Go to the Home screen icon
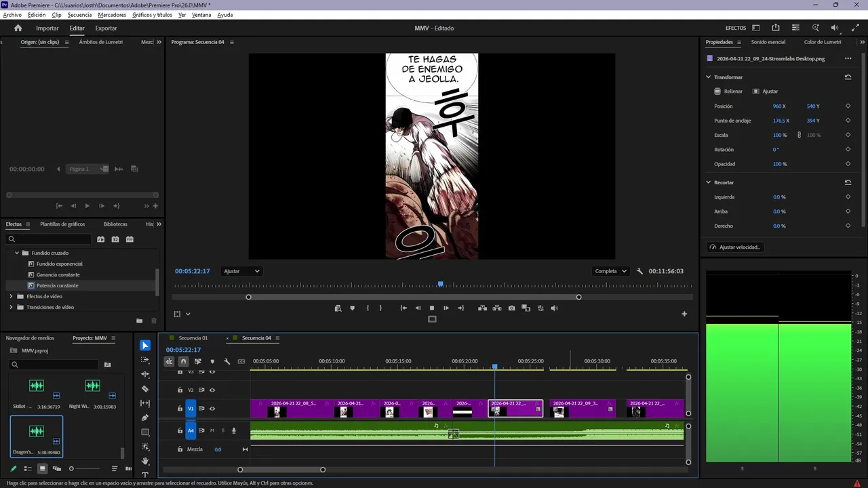The height and width of the screenshot is (488, 868). (x=18, y=28)
